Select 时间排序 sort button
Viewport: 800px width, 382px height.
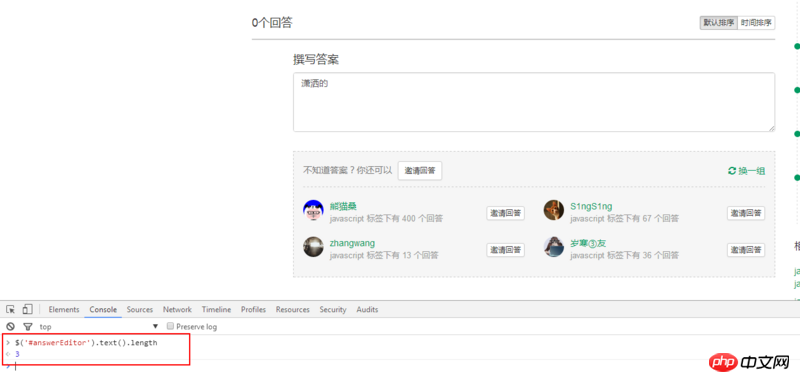click(757, 23)
